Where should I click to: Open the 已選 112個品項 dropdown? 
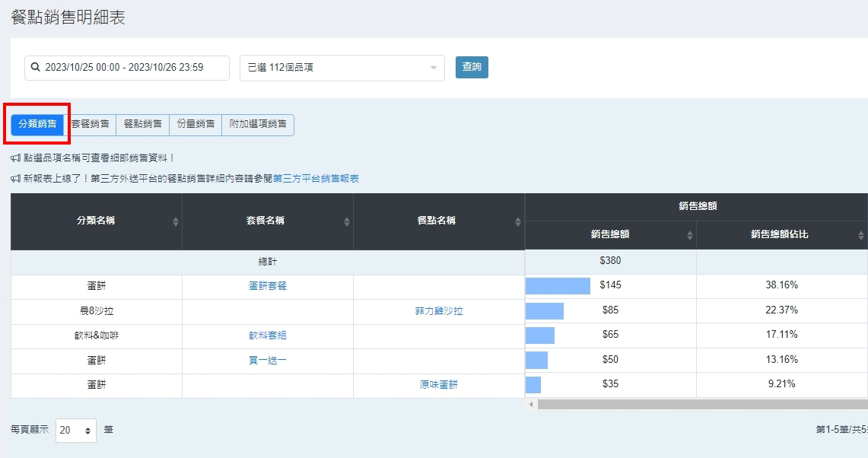click(342, 68)
